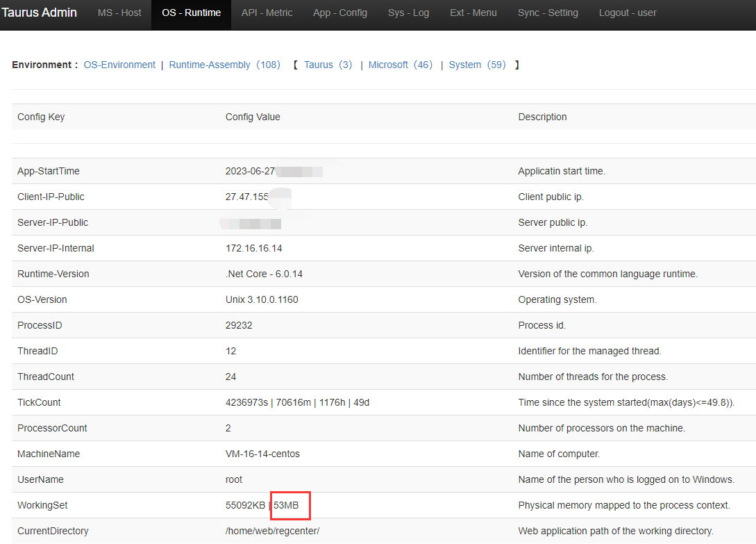Open the Sys - Log section
Image resolution: width=756 pixels, height=544 pixels.
[x=408, y=13]
